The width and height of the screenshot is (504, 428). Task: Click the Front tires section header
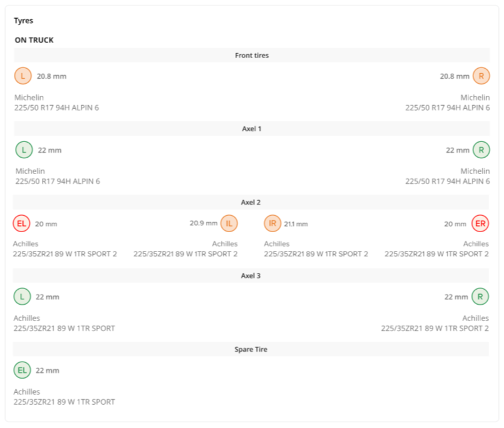click(251, 55)
